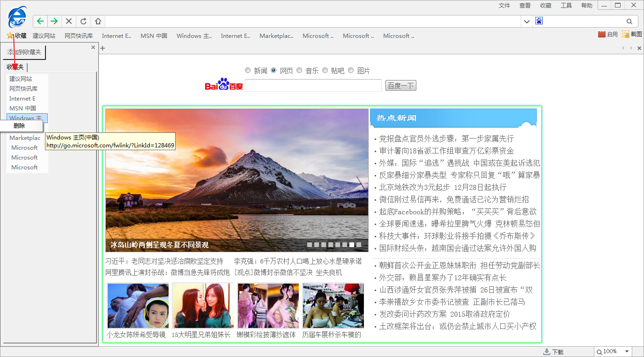Viewport: 644px width, 357px height.
Task: Open 建议网站 on the favorites bar
Action: (x=44, y=36)
